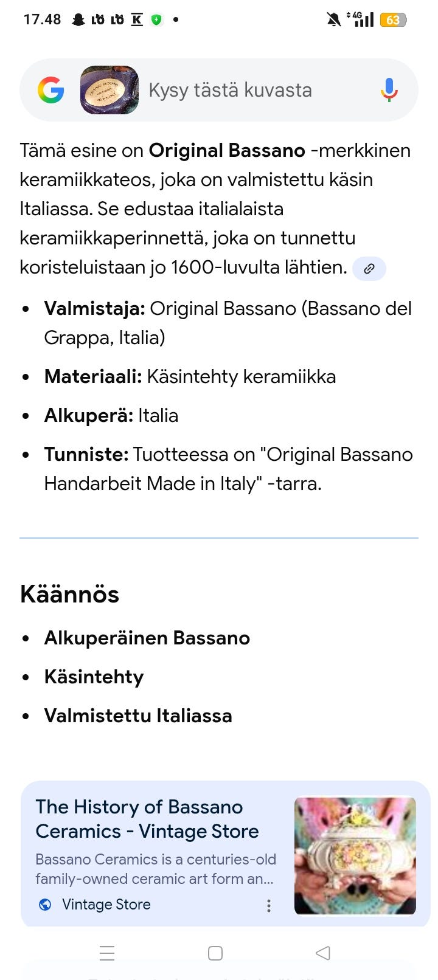The image size is (438, 980).
Task: Tap the "Käännös" section heading
Action: (69, 594)
